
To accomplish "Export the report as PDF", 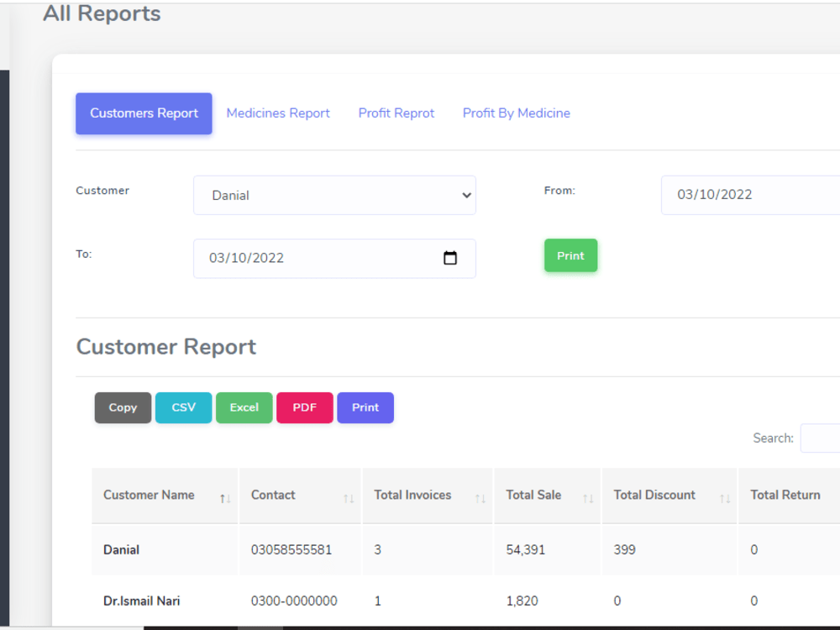I will tap(304, 407).
